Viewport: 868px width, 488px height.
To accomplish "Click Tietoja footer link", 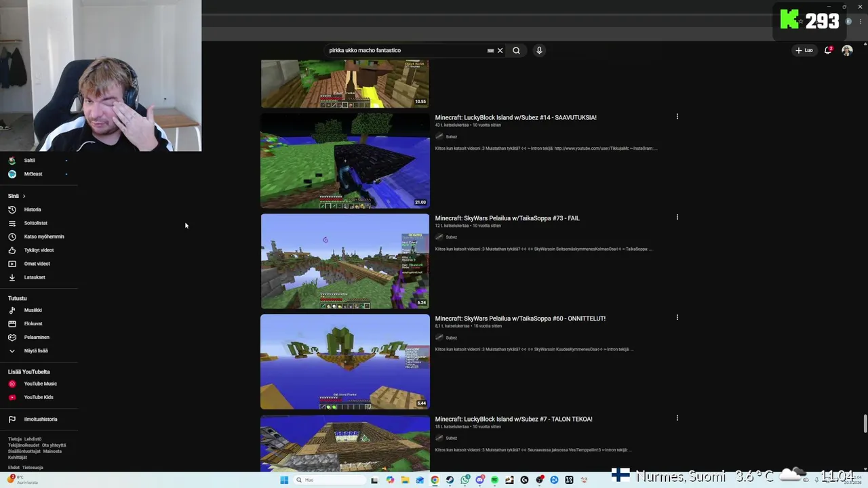I will click(x=15, y=439).
